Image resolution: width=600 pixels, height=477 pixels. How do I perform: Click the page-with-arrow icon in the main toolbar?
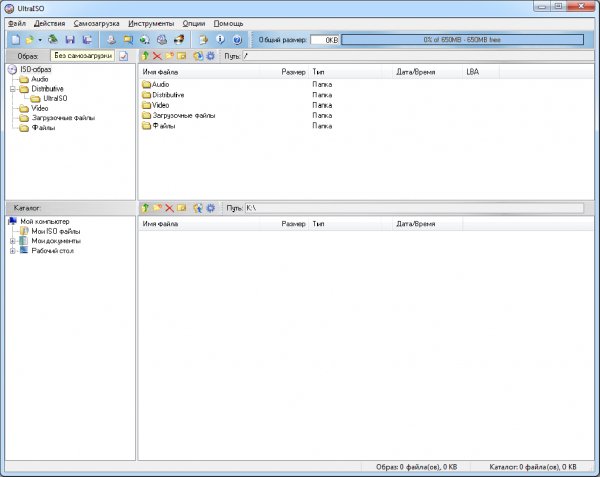[x=203, y=40]
